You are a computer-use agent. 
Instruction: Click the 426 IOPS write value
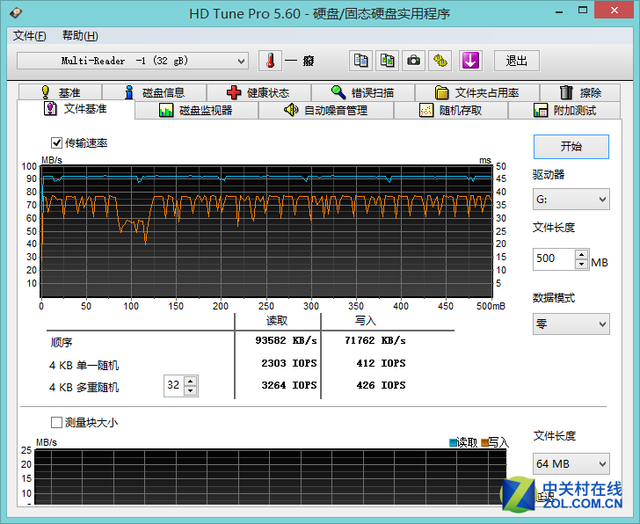(x=380, y=385)
